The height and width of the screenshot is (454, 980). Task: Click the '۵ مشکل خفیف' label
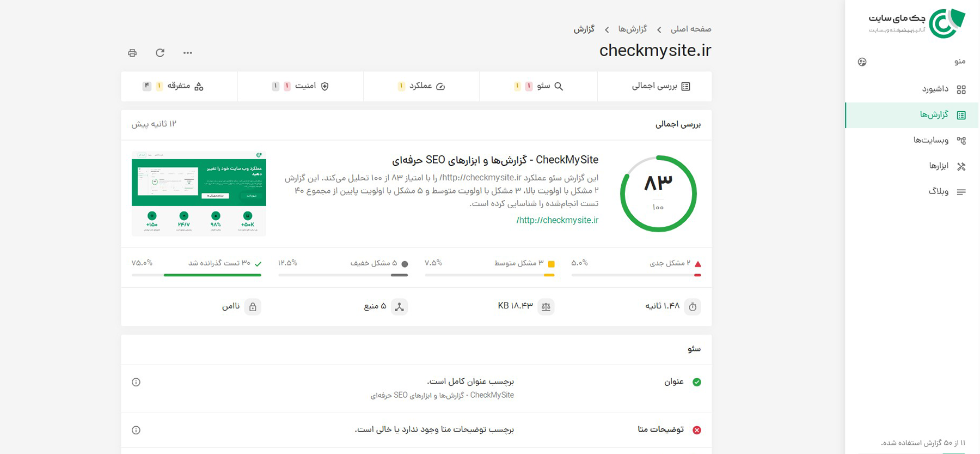click(x=374, y=263)
